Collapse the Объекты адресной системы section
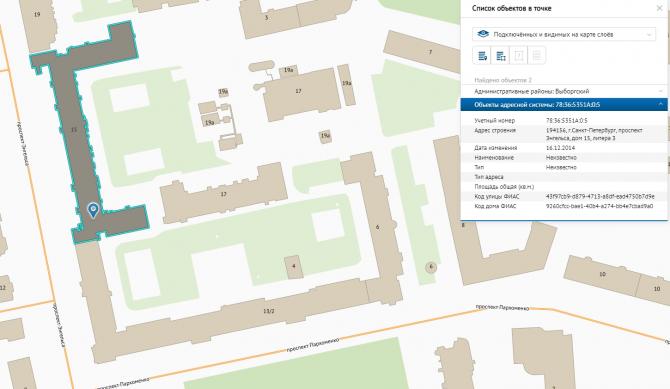This screenshot has width=670, height=389. (x=661, y=104)
